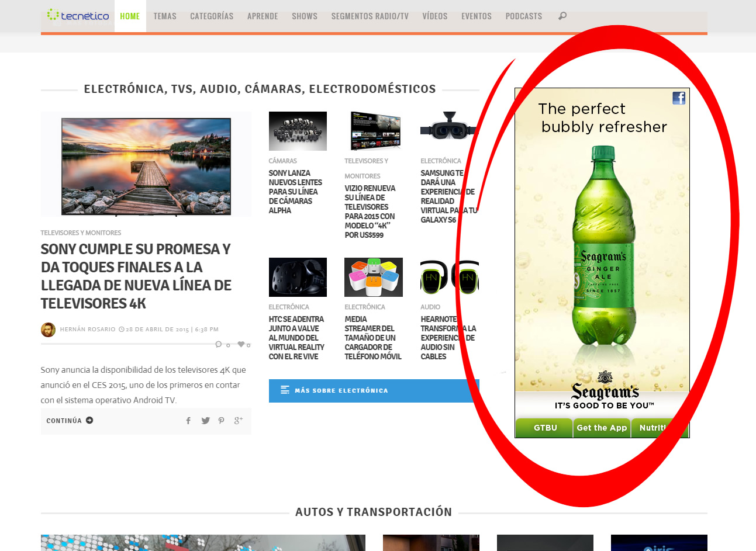Click the 28 de abril de 2015 date

click(157, 330)
